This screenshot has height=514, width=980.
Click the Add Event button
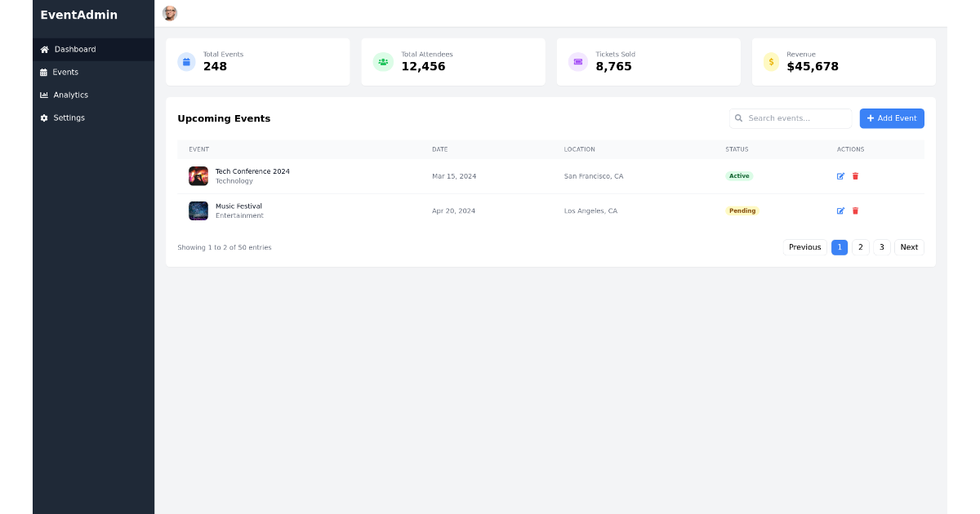pyautogui.click(x=892, y=118)
